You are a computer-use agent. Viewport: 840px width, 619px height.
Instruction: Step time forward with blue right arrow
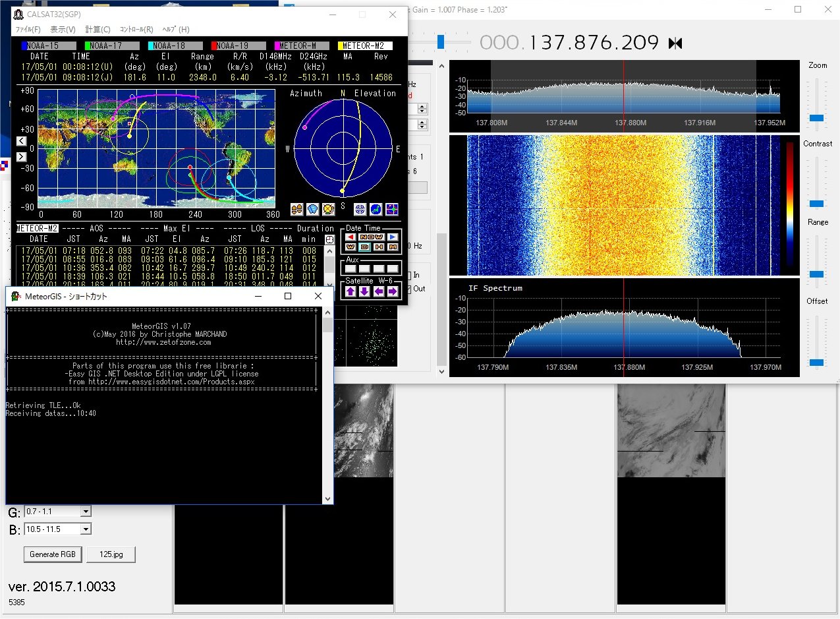tap(393, 237)
